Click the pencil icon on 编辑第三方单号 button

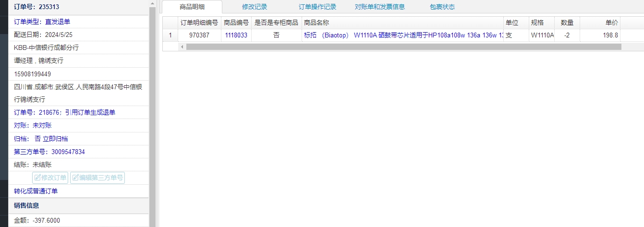coord(75,178)
